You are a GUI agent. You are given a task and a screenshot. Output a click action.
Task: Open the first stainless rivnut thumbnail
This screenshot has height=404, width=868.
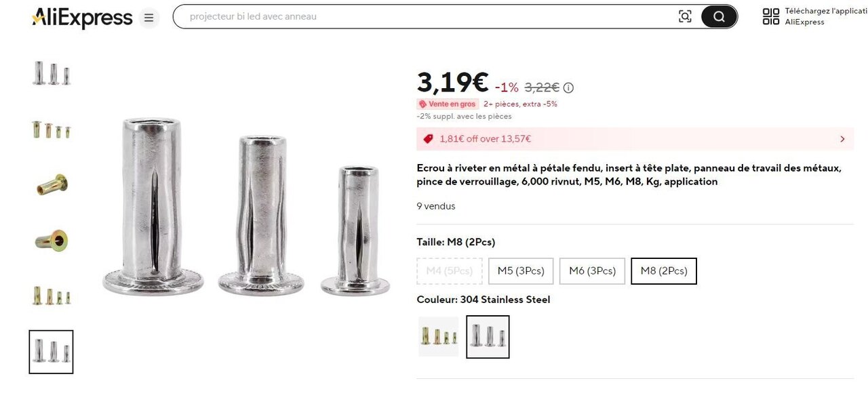point(52,73)
